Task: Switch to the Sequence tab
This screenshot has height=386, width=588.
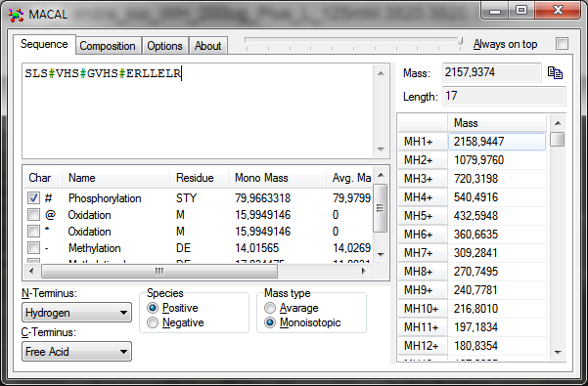Action: tap(44, 44)
